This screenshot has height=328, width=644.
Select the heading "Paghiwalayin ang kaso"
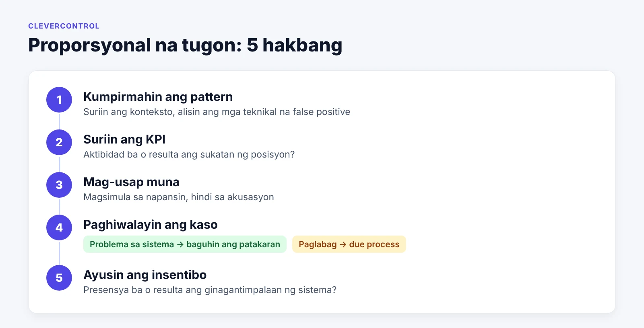tap(150, 225)
